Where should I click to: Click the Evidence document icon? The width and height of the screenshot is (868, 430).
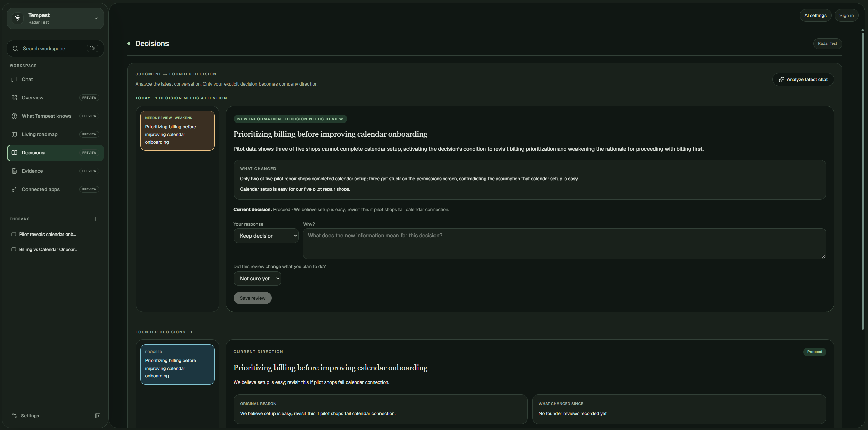point(14,171)
